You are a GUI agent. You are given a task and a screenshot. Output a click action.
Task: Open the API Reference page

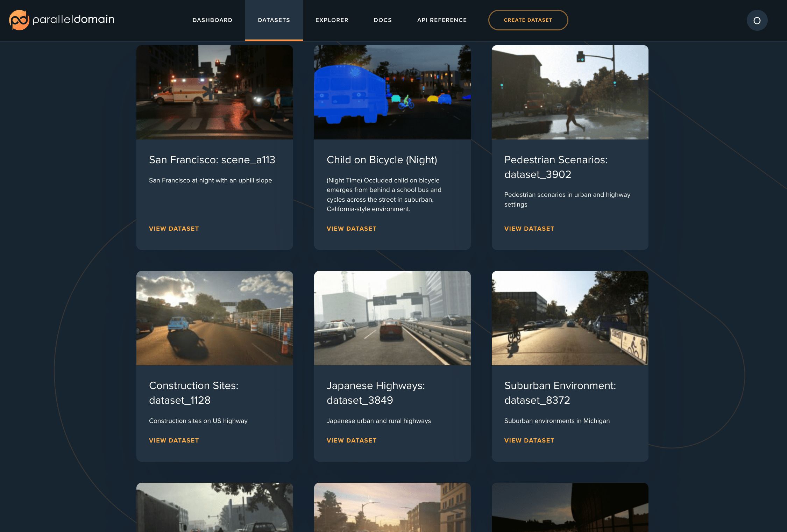coord(442,20)
